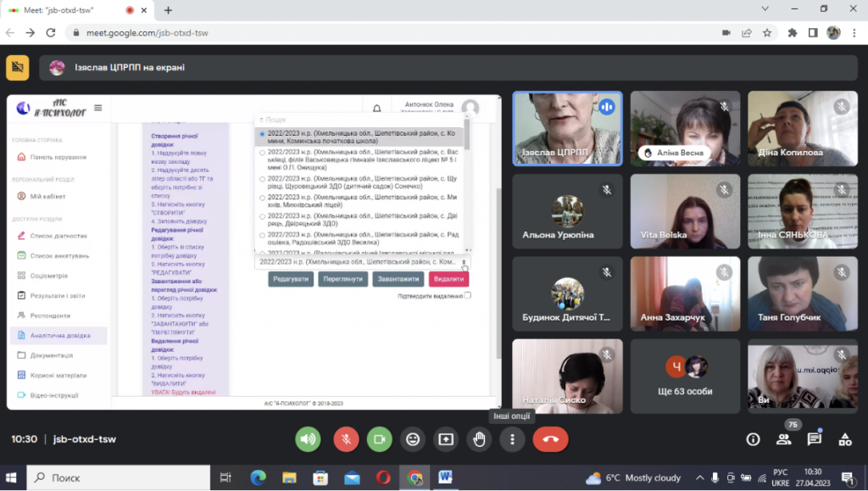Click the present screen icon
This screenshot has height=491, width=868.
point(446,439)
